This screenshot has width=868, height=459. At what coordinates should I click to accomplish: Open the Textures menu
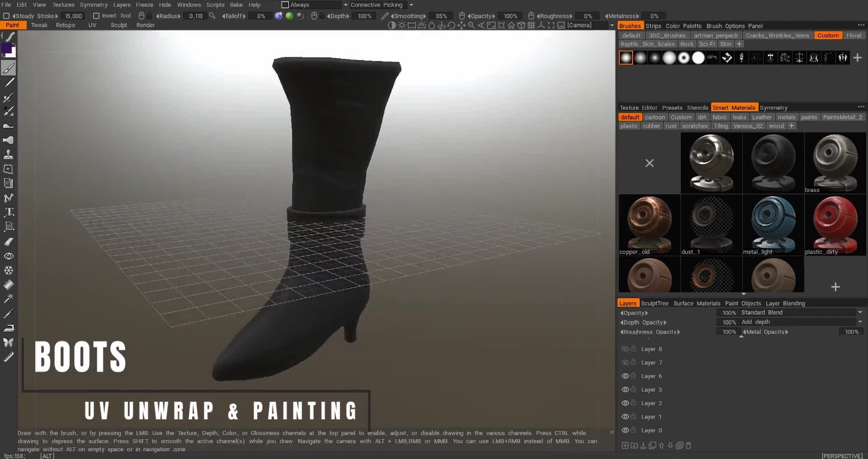point(63,5)
